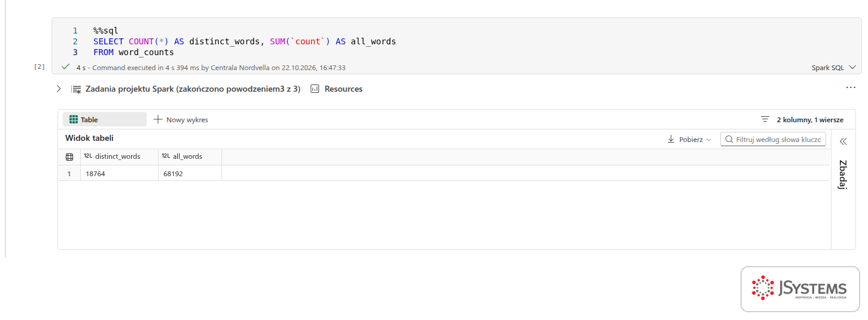Sort by all_words column header

tap(190, 156)
